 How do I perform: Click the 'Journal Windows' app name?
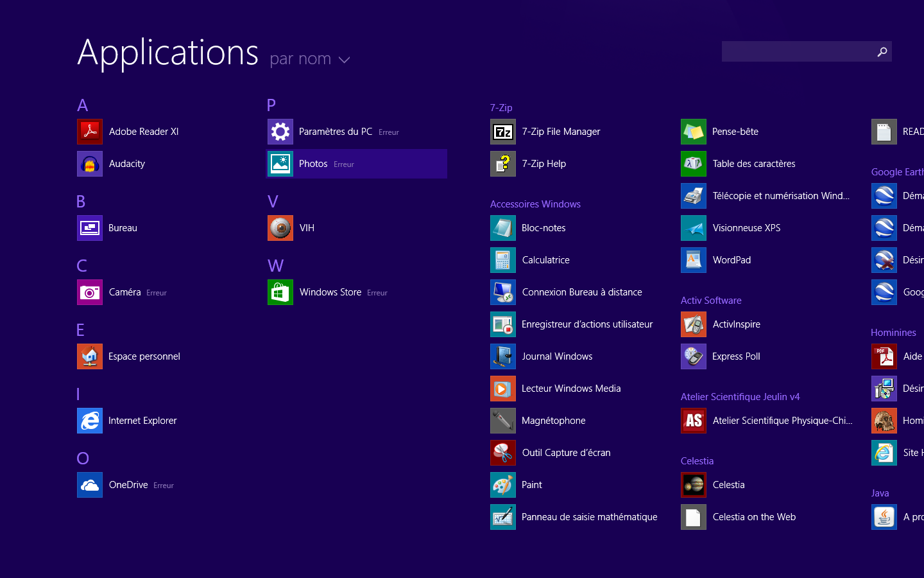coord(557,356)
